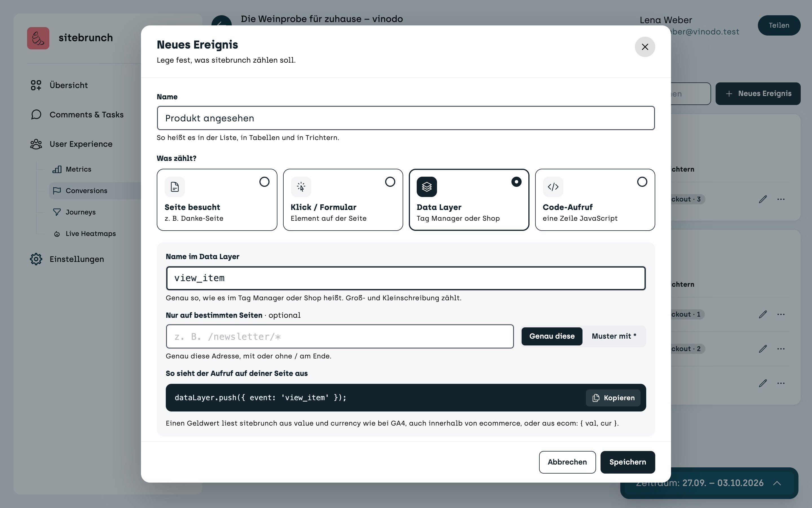Switch matching mode to Muster mit *
Screen dimensions: 812x508
[614, 336]
